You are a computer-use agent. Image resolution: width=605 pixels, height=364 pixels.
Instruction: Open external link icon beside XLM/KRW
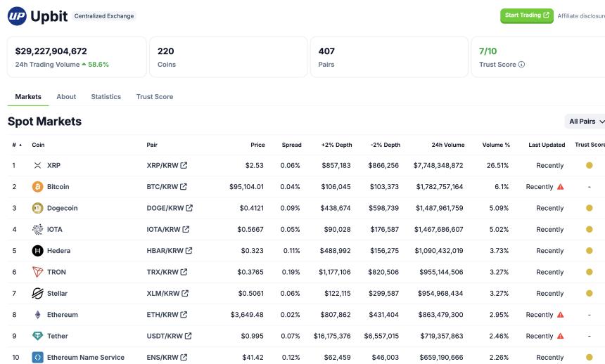click(x=185, y=293)
